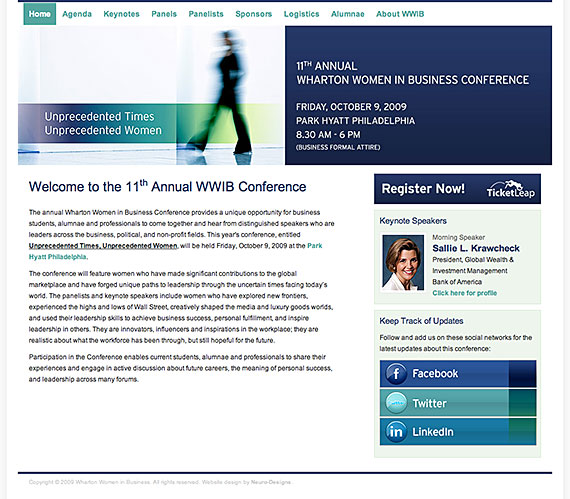Select the Sallie L. Krawcheck name
Screen dimensions: 570x499
(476, 248)
